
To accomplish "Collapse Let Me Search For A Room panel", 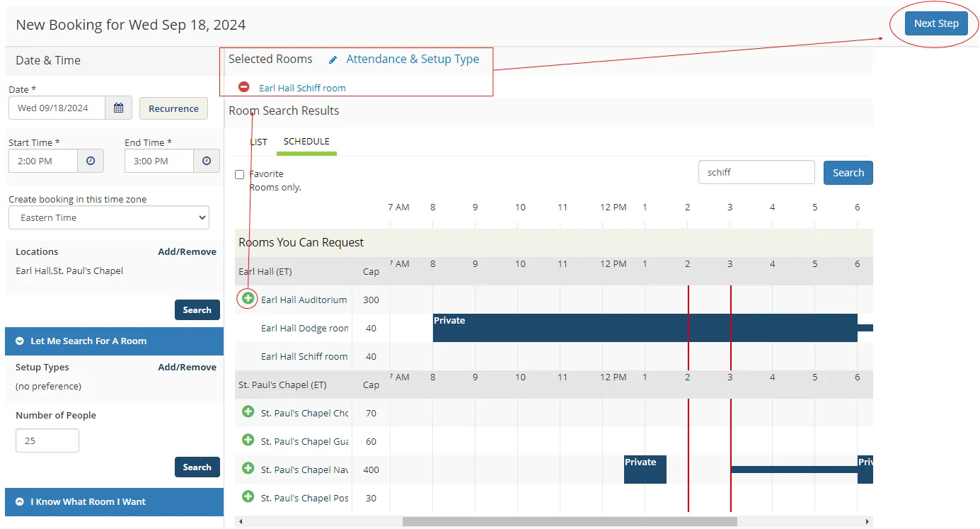I will click(x=114, y=341).
